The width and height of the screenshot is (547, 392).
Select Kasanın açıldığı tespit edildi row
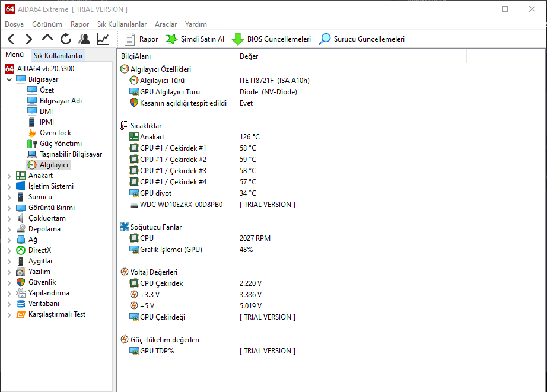point(191,103)
